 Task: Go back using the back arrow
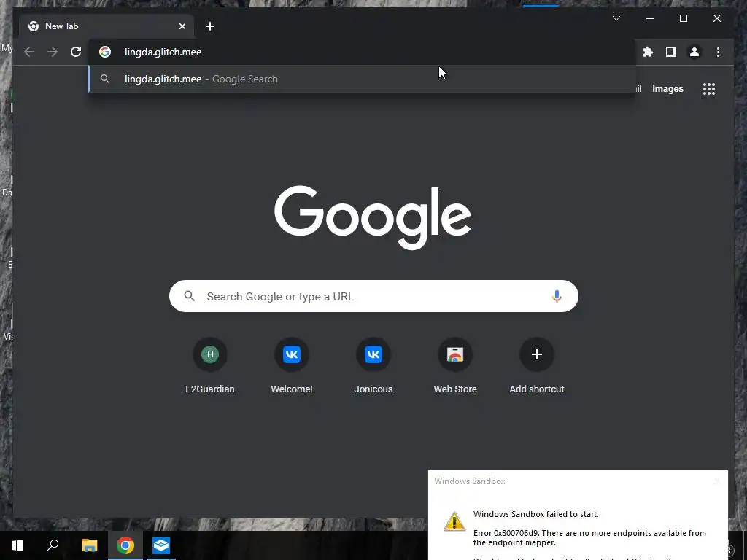click(x=29, y=52)
